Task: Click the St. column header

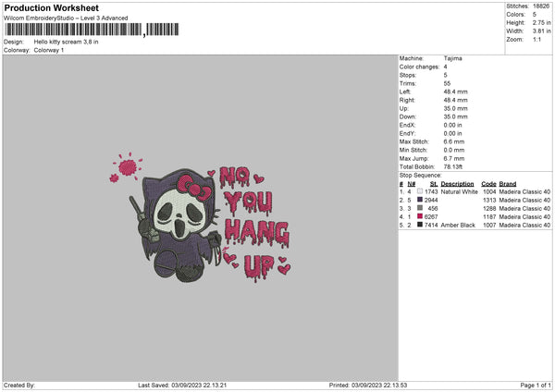Action: click(x=433, y=183)
